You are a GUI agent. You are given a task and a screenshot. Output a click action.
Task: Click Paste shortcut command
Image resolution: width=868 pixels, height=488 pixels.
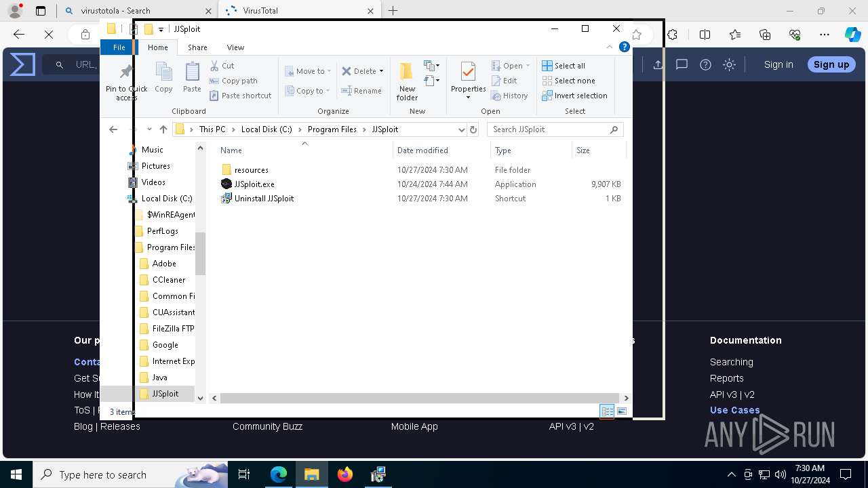(241, 96)
